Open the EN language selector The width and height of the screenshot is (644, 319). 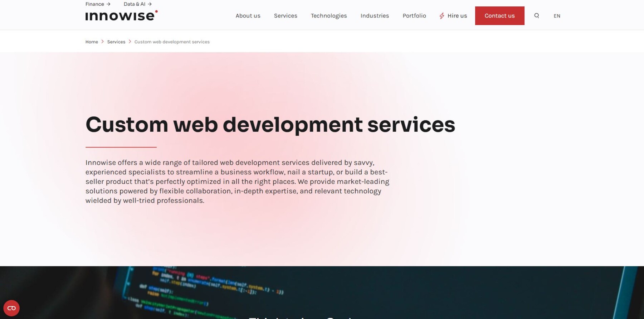557,16
